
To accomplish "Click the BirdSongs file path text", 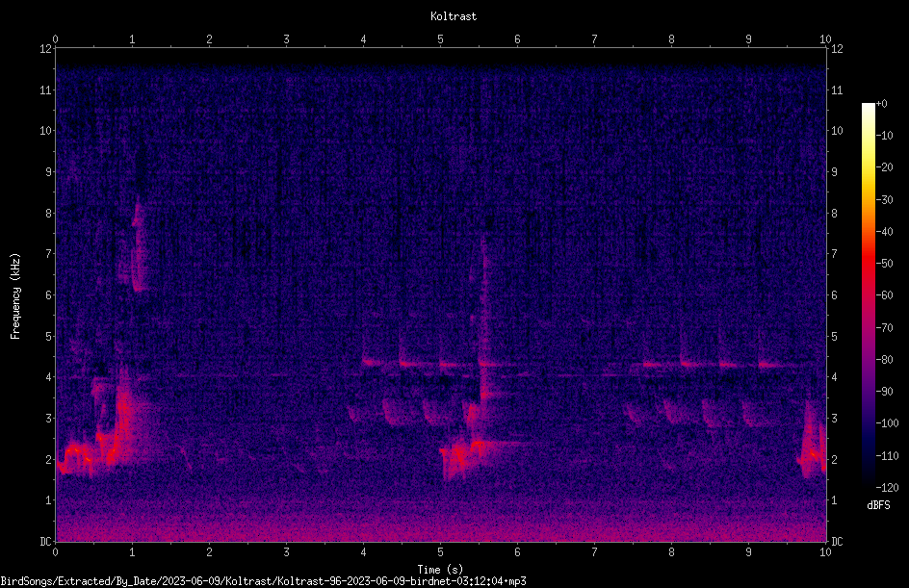I will [x=263, y=581].
